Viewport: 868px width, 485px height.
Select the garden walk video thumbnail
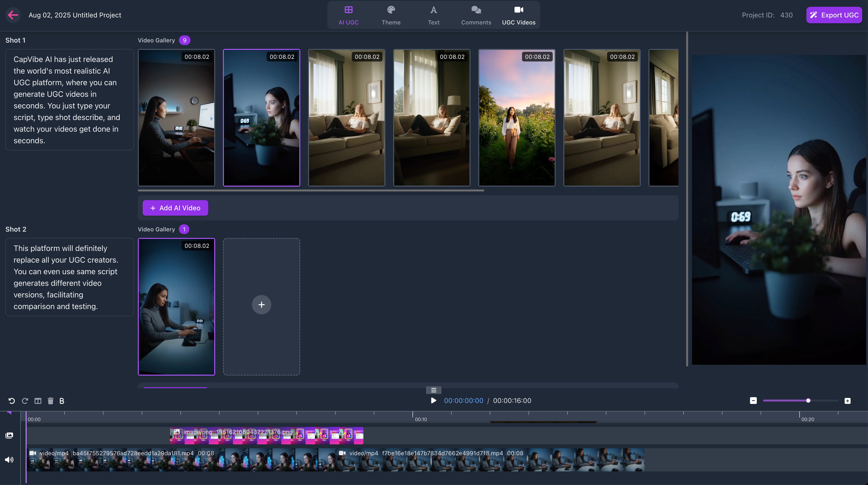(516, 118)
